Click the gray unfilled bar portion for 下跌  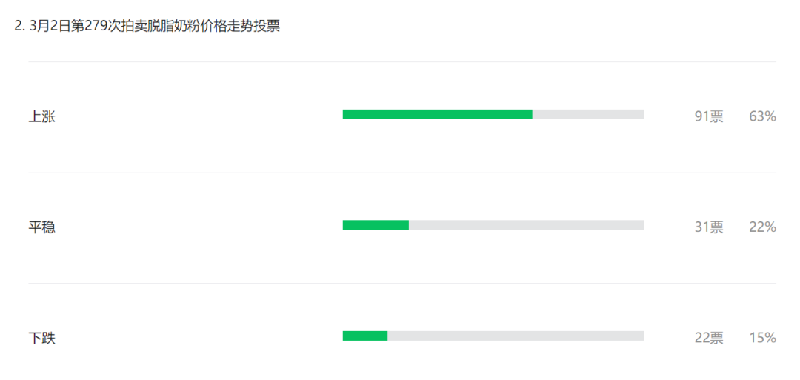tap(515, 336)
